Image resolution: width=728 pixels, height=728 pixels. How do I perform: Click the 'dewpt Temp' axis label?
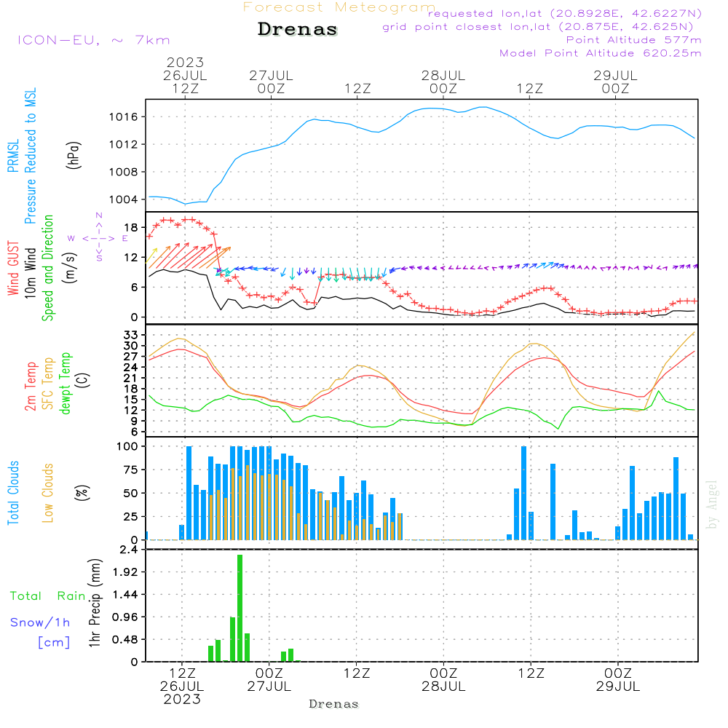point(65,383)
